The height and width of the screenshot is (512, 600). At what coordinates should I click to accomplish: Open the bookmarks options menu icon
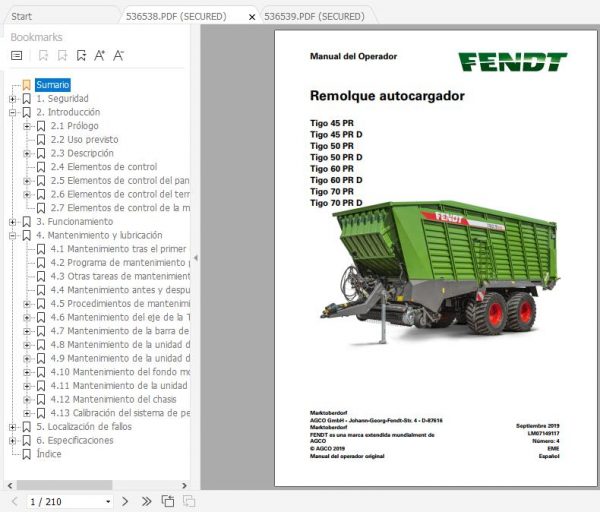click(x=16, y=55)
